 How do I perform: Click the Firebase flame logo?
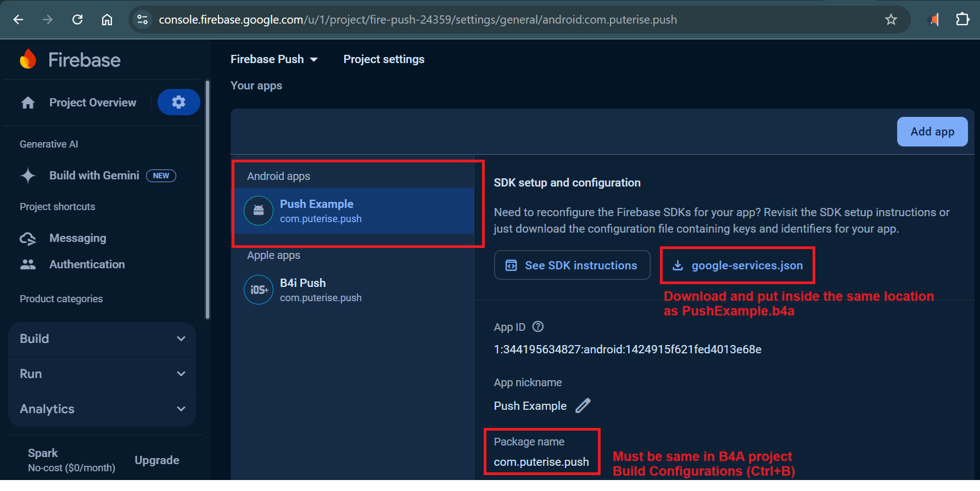[28, 59]
